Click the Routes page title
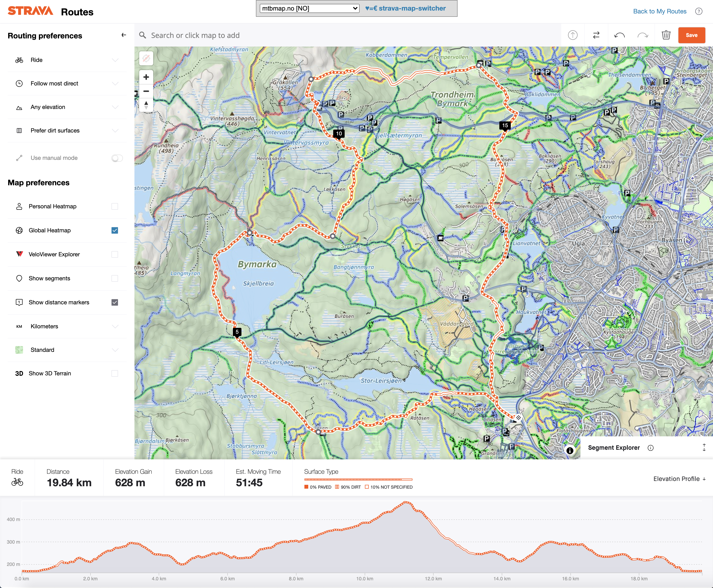The width and height of the screenshot is (713, 588). coord(77,12)
